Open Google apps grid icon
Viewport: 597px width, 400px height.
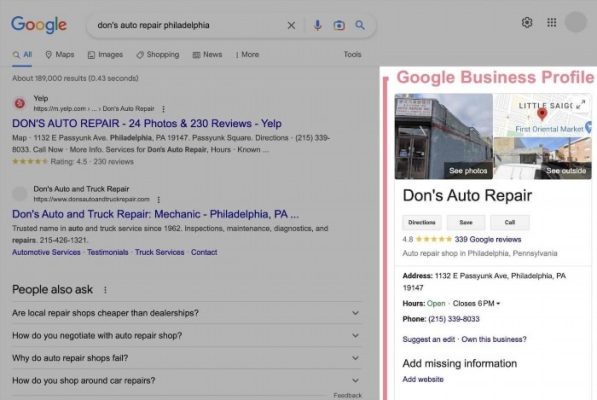click(552, 22)
